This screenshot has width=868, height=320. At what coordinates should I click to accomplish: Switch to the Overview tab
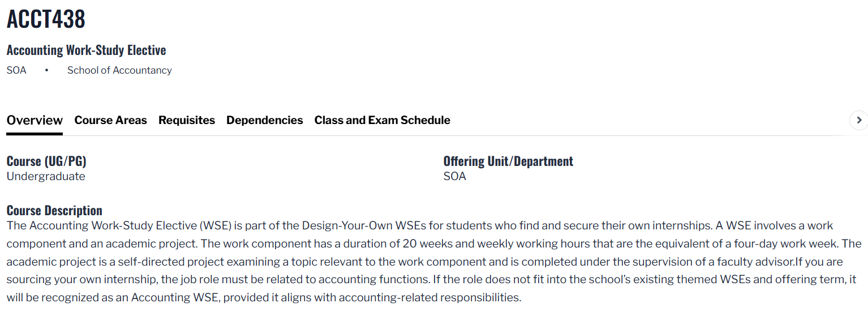pos(35,120)
